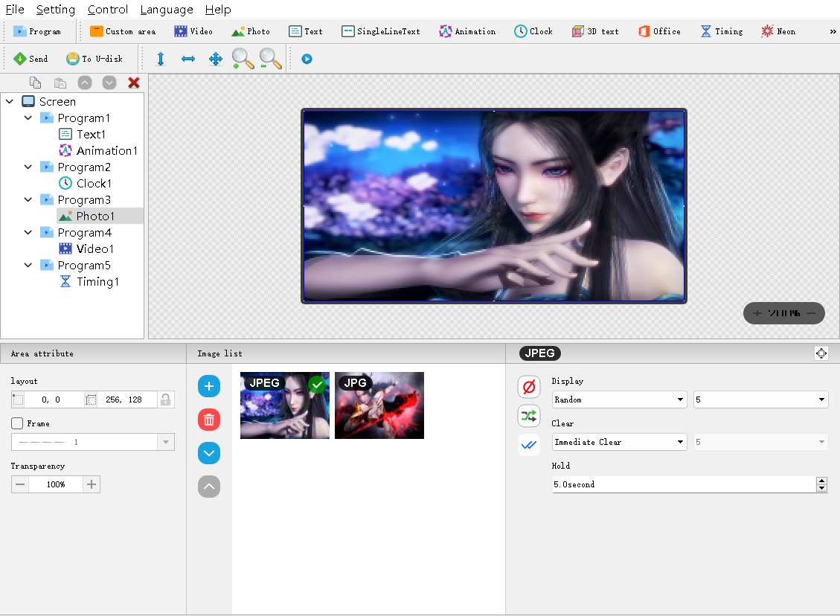Open the File menu
Image resolution: width=840 pixels, height=616 pixels.
[x=15, y=10]
